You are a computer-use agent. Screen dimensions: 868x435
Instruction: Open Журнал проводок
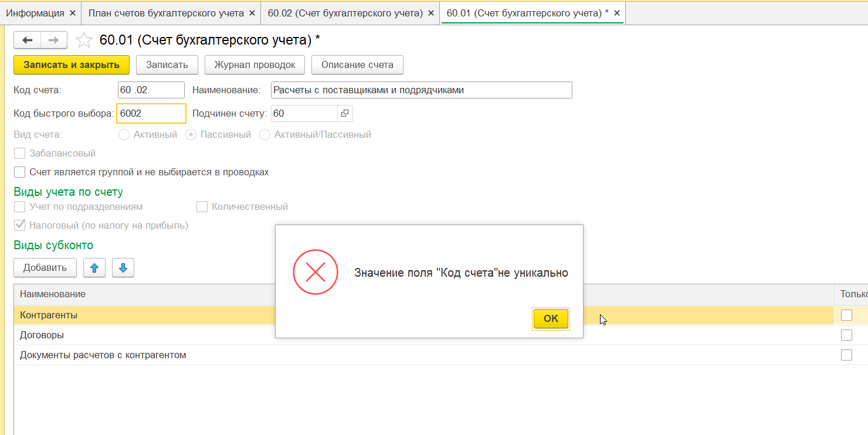(x=255, y=64)
